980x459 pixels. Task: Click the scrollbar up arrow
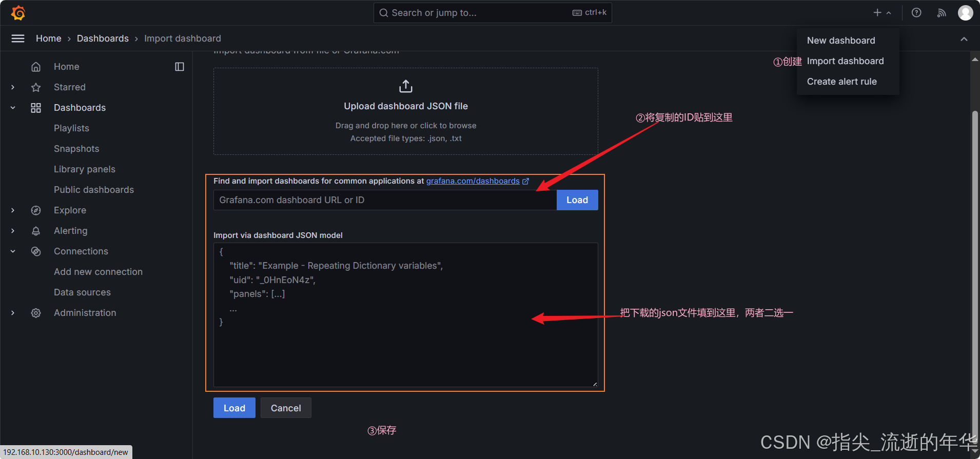[x=975, y=59]
